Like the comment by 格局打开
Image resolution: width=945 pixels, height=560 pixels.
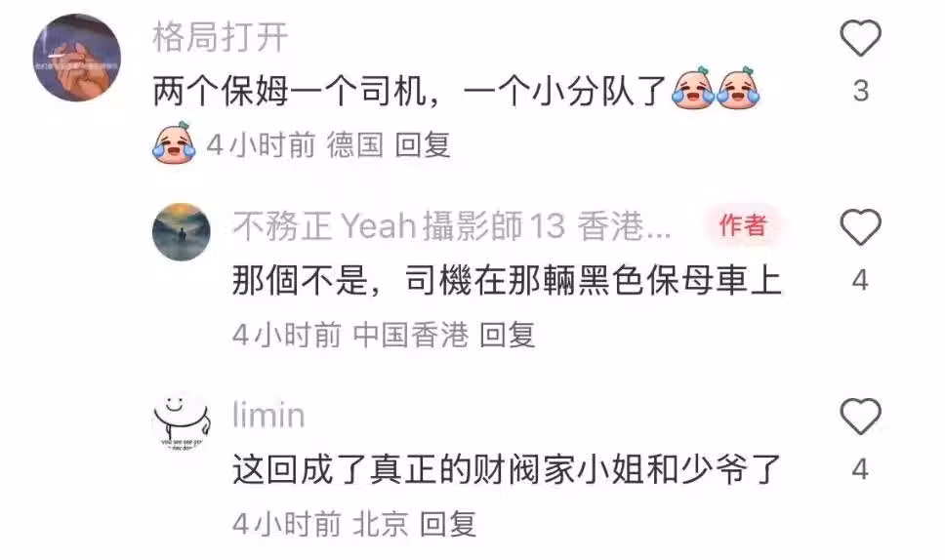pyautogui.click(x=861, y=38)
